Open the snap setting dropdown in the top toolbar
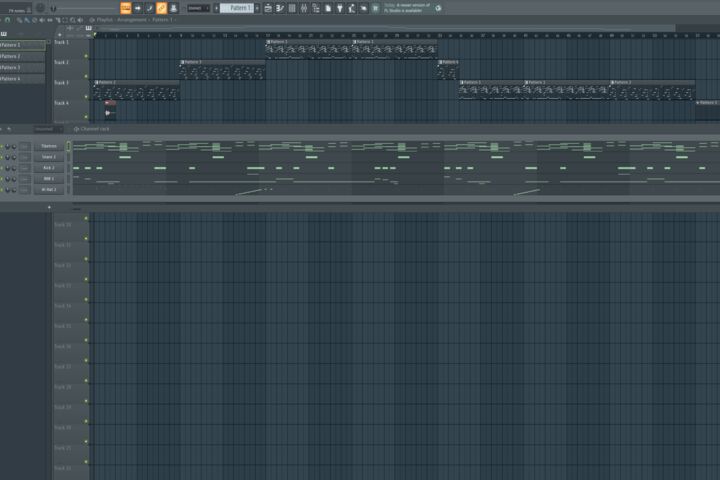This screenshot has width=720, height=480. click(198, 8)
